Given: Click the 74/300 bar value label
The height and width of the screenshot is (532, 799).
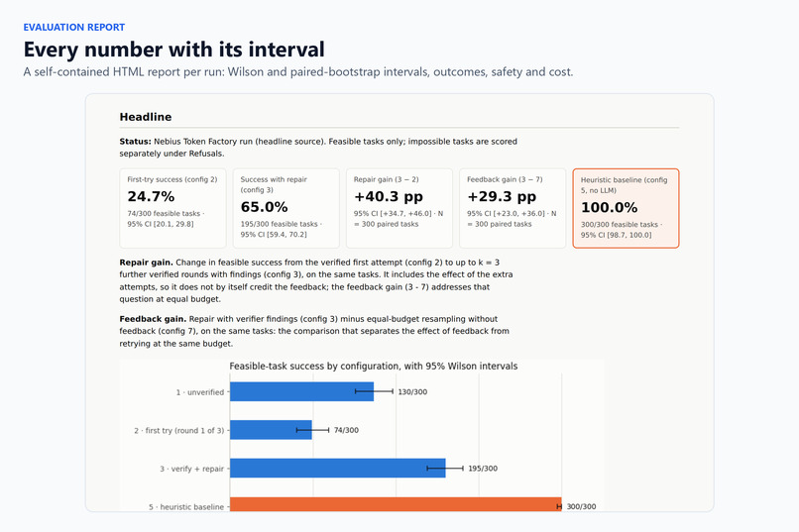Looking at the screenshot, I should pos(346,430).
